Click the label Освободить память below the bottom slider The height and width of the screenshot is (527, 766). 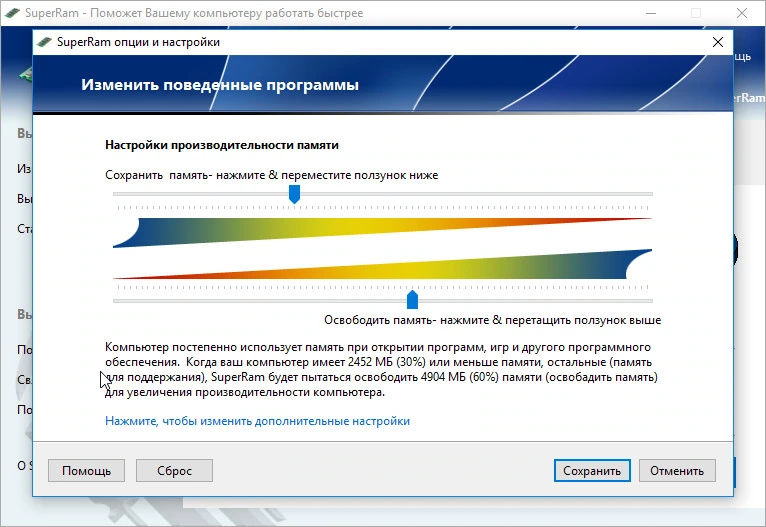click(x=492, y=320)
